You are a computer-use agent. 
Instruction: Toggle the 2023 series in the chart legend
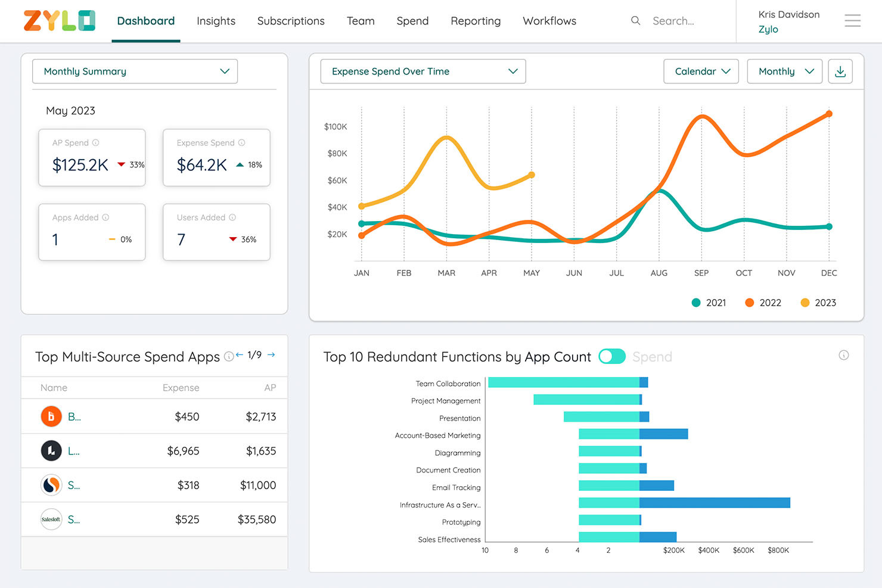[x=805, y=303]
